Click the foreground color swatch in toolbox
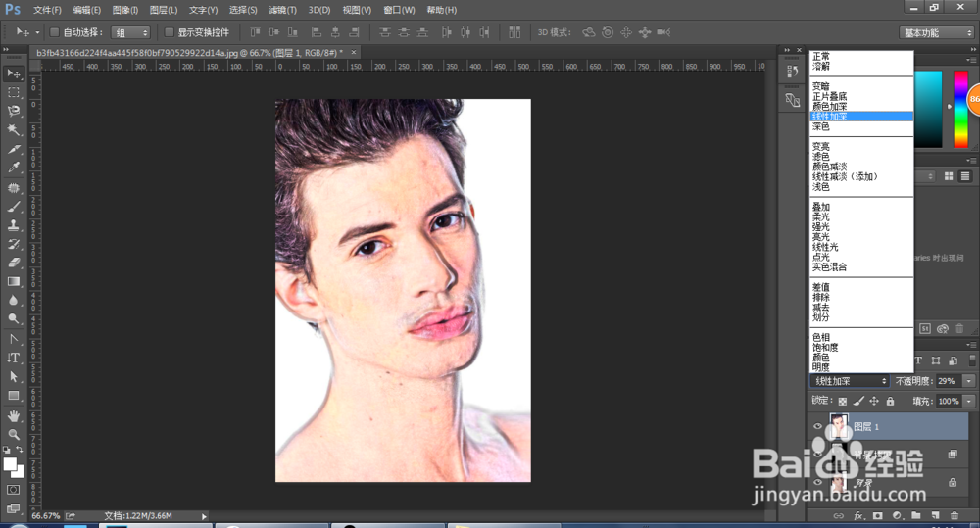980x528 pixels. [x=11, y=463]
